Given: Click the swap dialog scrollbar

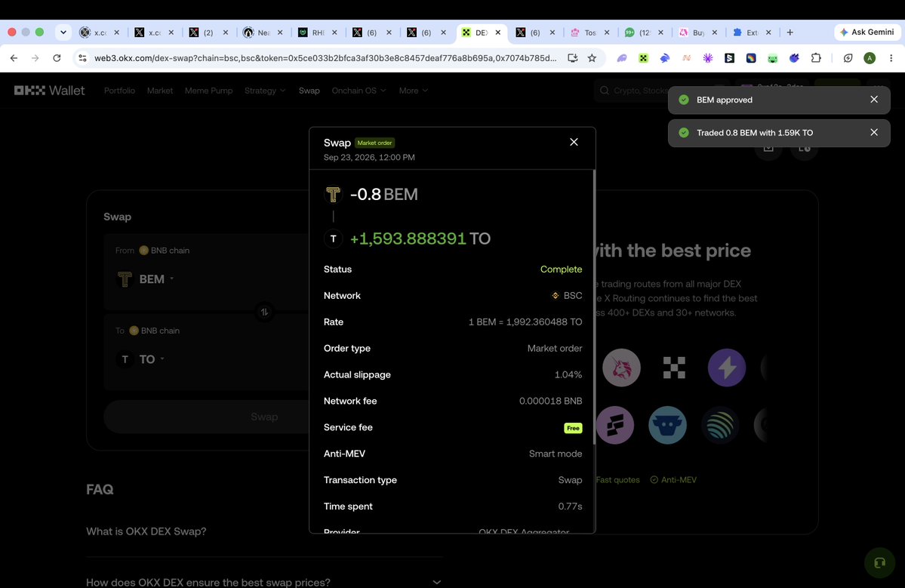Looking at the screenshot, I should click(594, 306).
